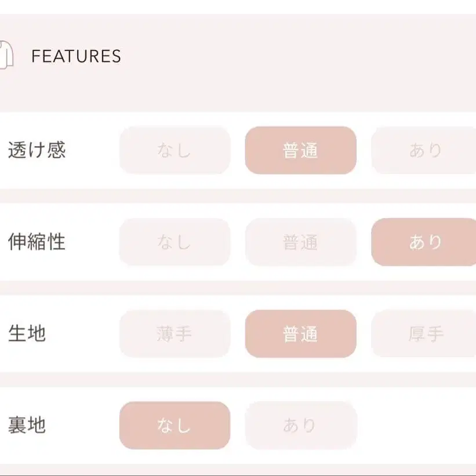Select あり for 裏地 lining

(x=300, y=424)
